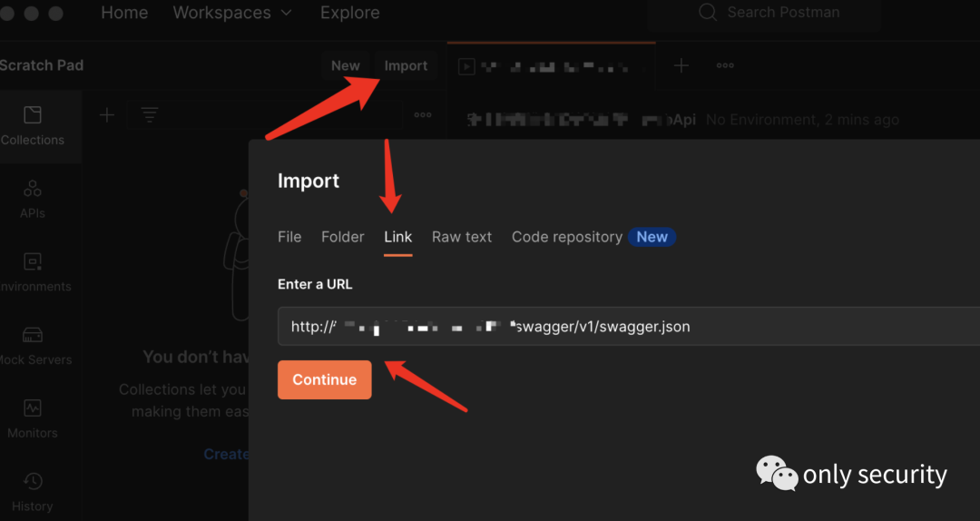Go to the Explore section
The image size is (980, 521).
[350, 13]
